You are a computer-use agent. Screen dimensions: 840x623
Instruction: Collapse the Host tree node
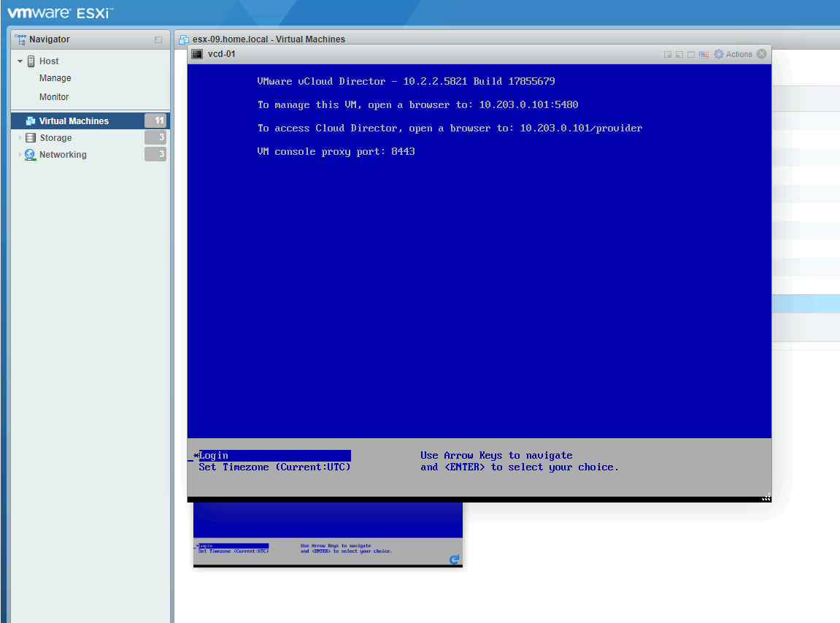(x=20, y=61)
